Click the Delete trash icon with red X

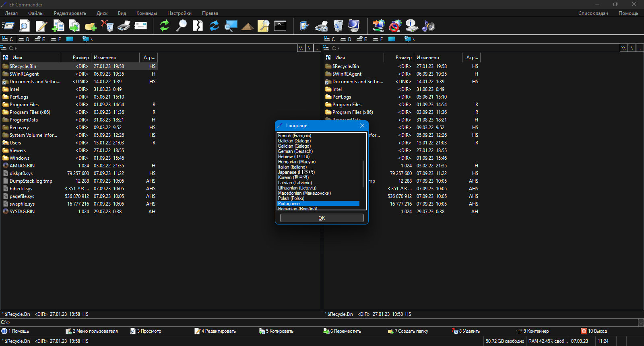coord(107,26)
